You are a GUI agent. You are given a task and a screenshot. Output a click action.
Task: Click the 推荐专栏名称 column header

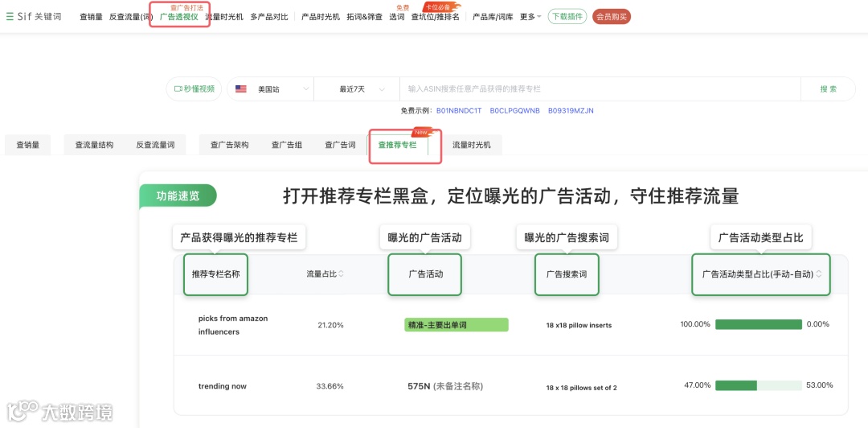pos(216,274)
